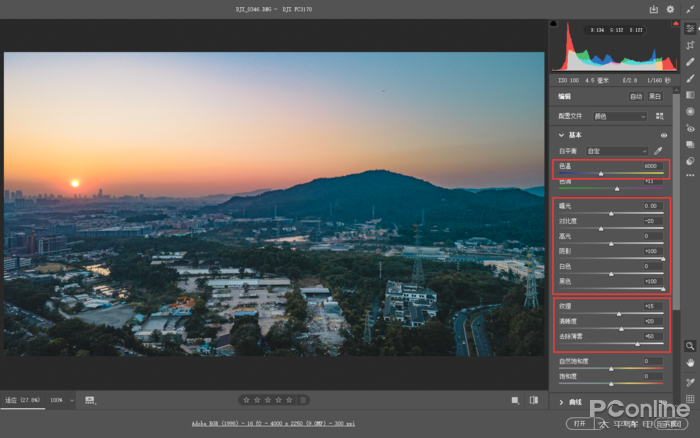Expand the 曲线 panel section
This screenshot has height=438, width=700.
pyautogui.click(x=562, y=402)
